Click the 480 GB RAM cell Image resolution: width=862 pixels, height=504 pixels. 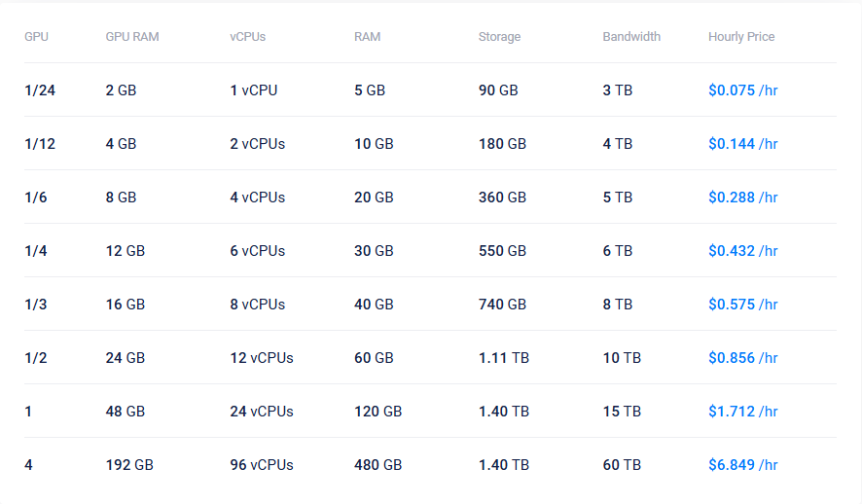coord(377,465)
